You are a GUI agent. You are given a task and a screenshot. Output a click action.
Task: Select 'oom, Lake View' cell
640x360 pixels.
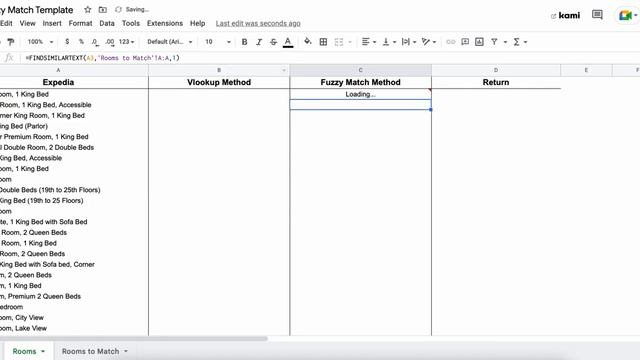[x=74, y=328]
